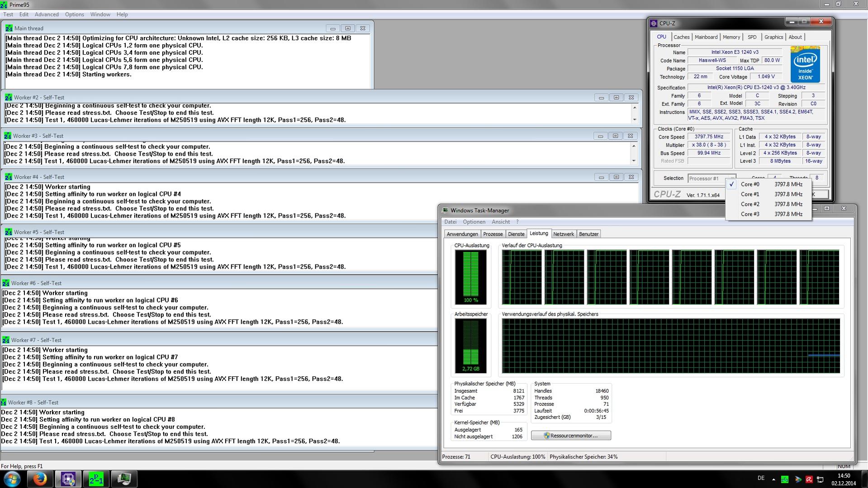
Task: Click the Worker #2 window icon
Action: [x=9, y=97]
